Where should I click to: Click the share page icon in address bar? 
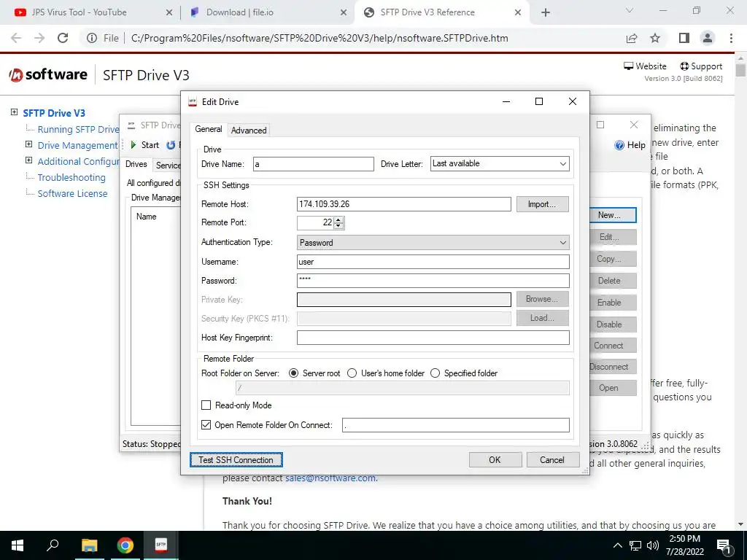click(x=632, y=38)
